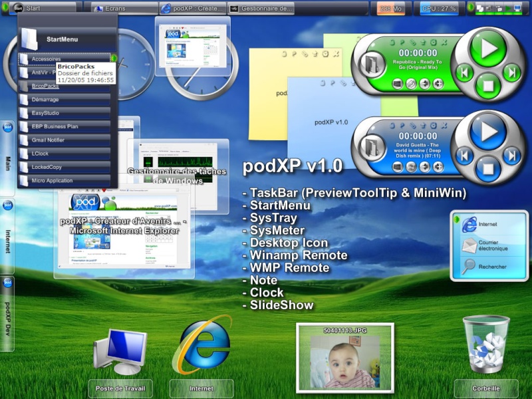The height and width of the screenshot is (399, 532).
Task: Go to next track in blue player
Action: click(x=511, y=155)
